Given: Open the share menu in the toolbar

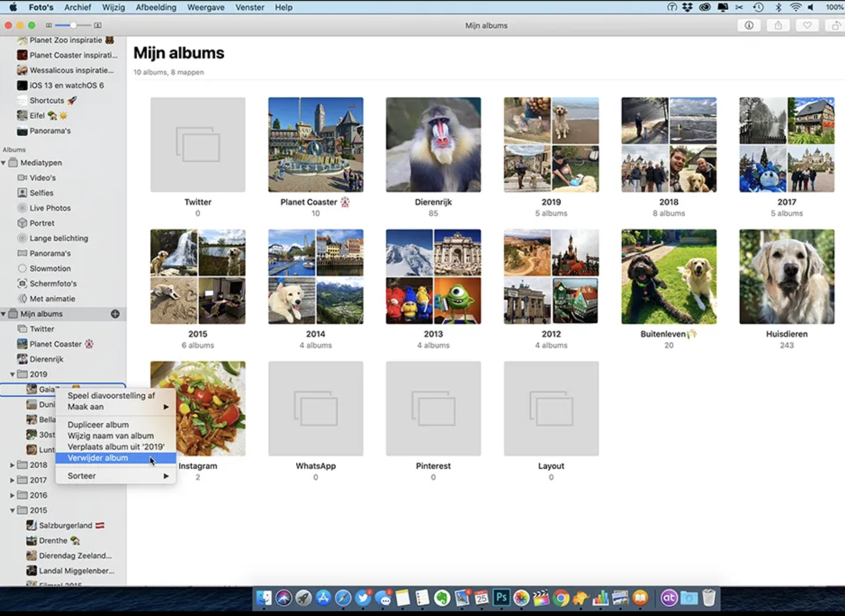Looking at the screenshot, I should (778, 25).
